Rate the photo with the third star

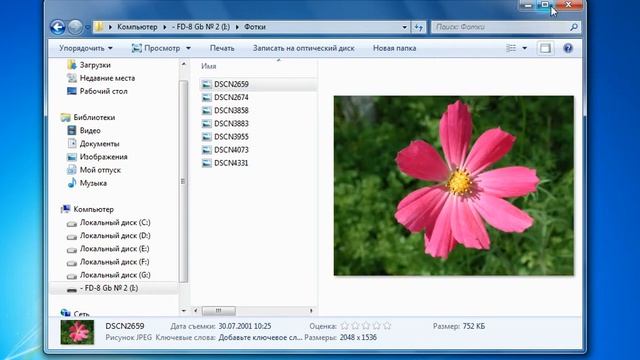tap(366, 326)
